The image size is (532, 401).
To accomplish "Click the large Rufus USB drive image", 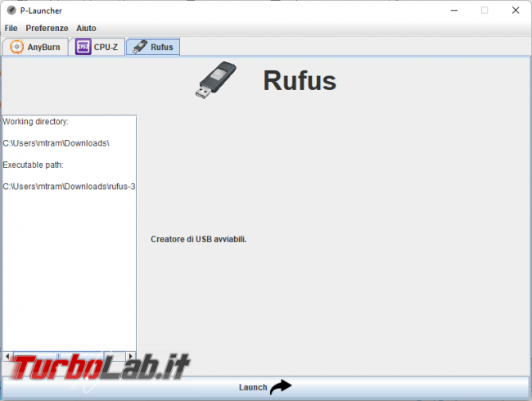I will point(216,80).
